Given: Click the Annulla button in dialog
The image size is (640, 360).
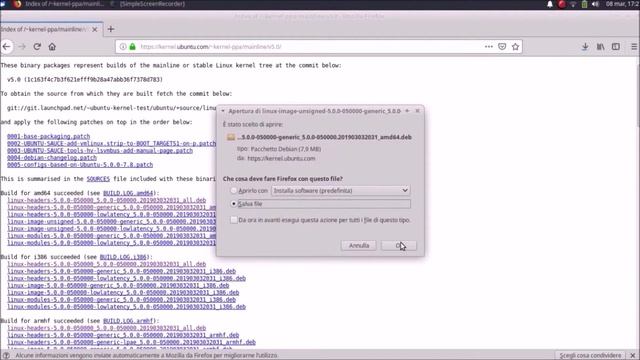Looking at the screenshot, I should 359,245.
